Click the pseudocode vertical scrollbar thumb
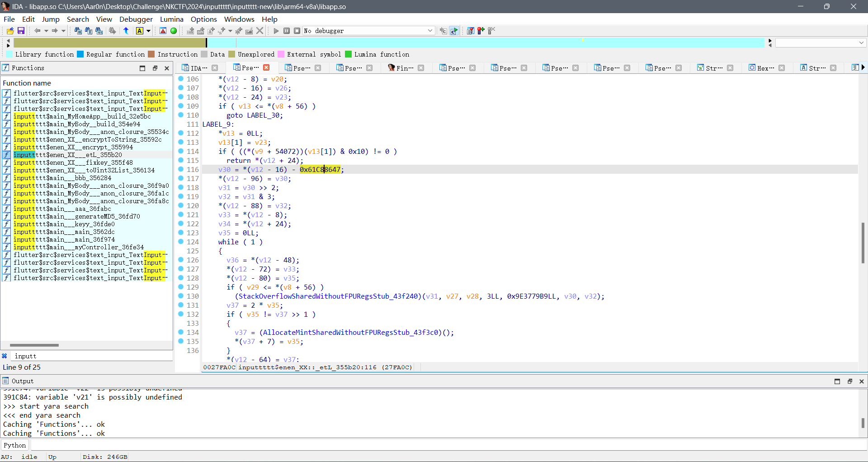Screen dimensions: 868x462 pos(863,243)
